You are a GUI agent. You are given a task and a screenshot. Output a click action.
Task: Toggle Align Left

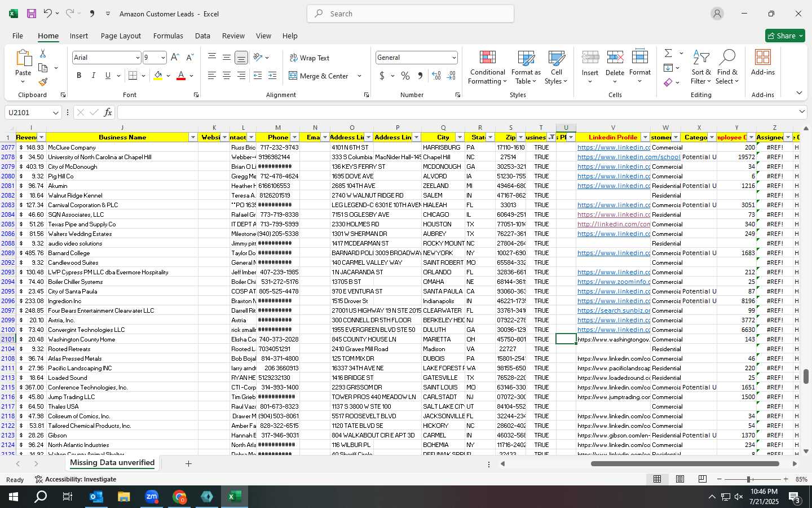212,76
